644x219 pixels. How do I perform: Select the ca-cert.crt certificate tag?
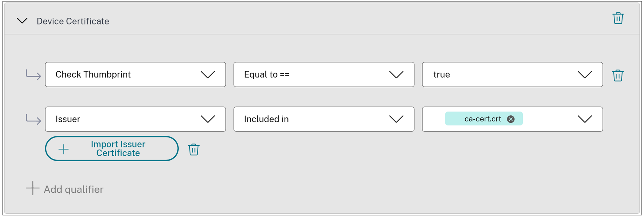(x=482, y=119)
